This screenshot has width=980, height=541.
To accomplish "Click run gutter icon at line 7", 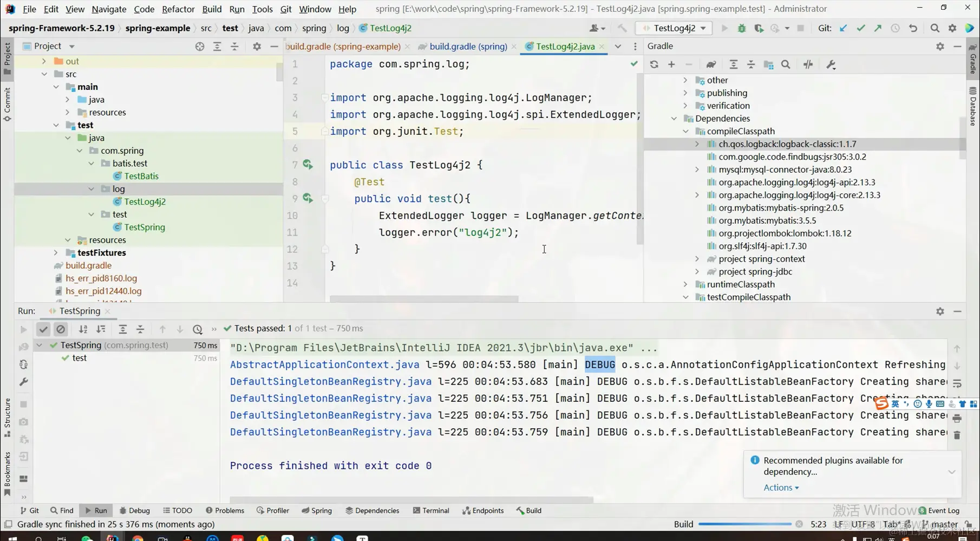I will (x=308, y=164).
